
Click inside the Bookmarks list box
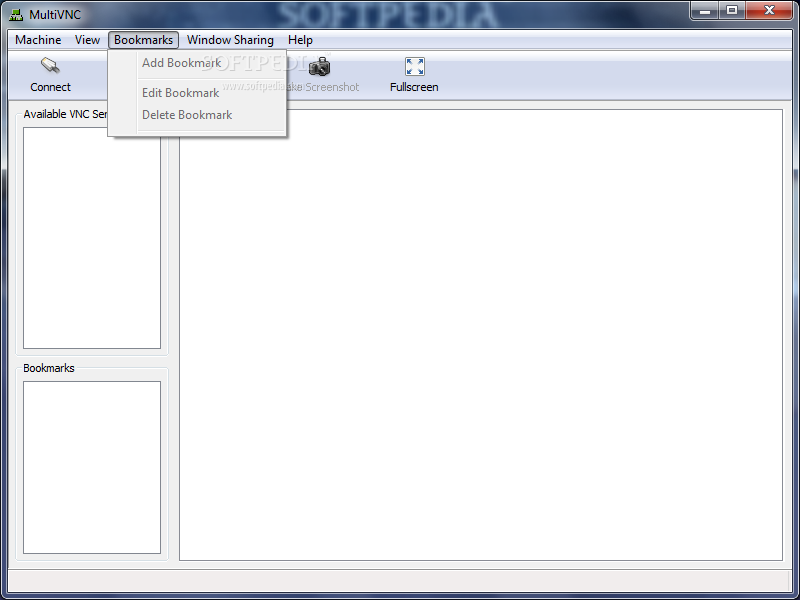[x=92, y=467]
